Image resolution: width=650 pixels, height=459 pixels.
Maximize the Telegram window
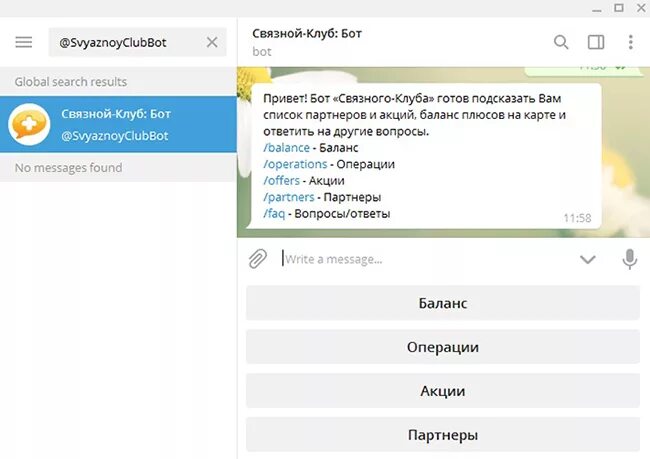click(x=619, y=7)
